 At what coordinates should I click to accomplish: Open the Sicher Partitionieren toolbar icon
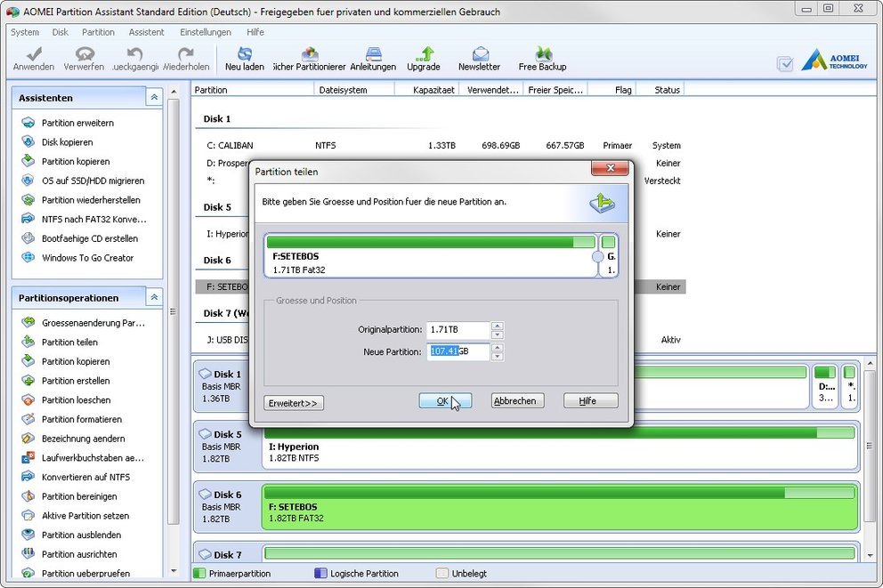(309, 59)
